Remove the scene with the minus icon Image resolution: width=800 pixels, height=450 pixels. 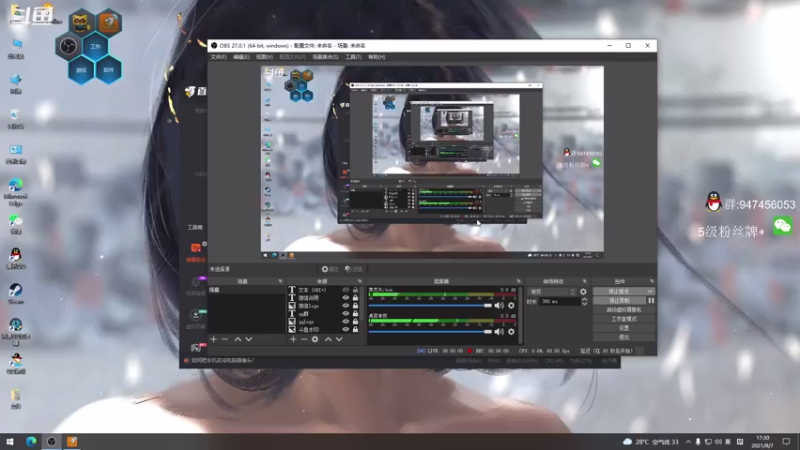(224, 339)
